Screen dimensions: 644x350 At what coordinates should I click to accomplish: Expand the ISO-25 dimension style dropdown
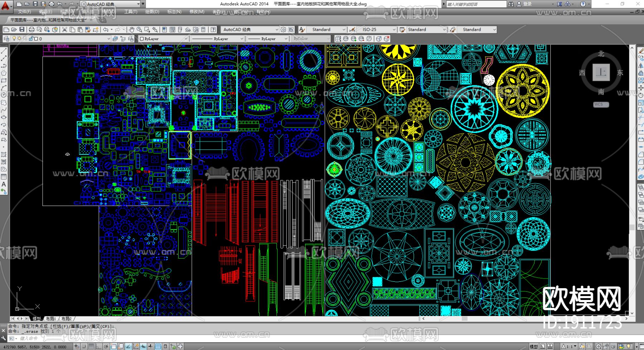pos(394,30)
